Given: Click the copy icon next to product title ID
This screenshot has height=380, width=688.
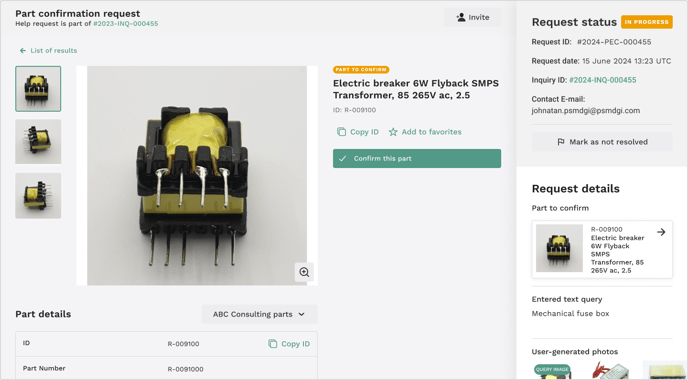Looking at the screenshot, I should (341, 132).
